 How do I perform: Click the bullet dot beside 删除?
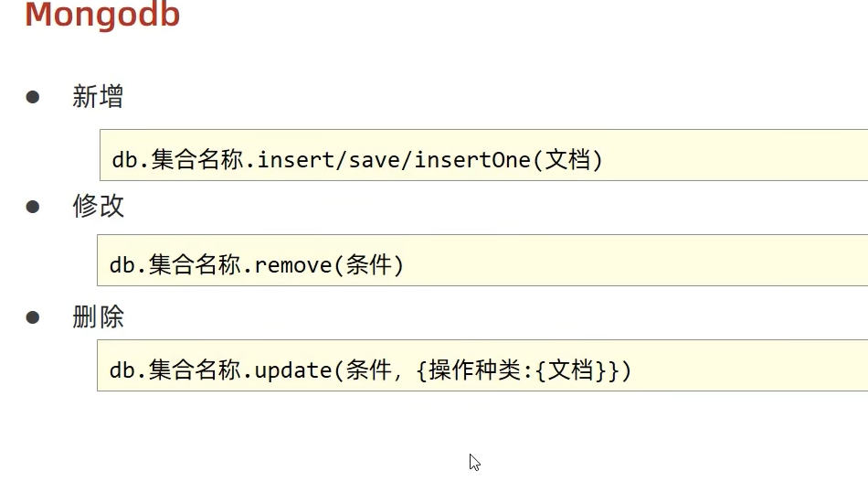tap(34, 317)
